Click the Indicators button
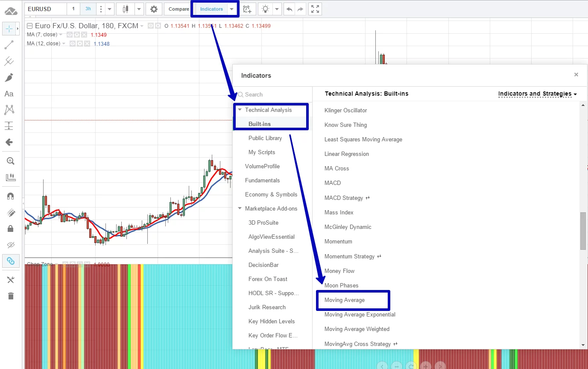The image size is (588, 369). pyautogui.click(x=211, y=9)
